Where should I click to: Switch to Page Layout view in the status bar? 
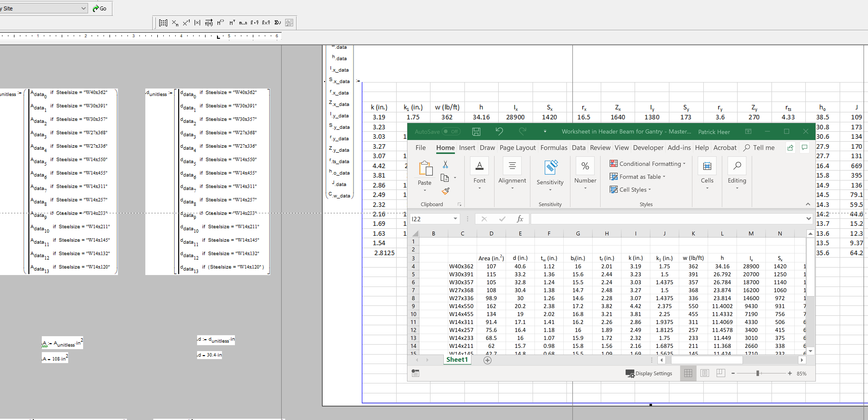tap(705, 373)
